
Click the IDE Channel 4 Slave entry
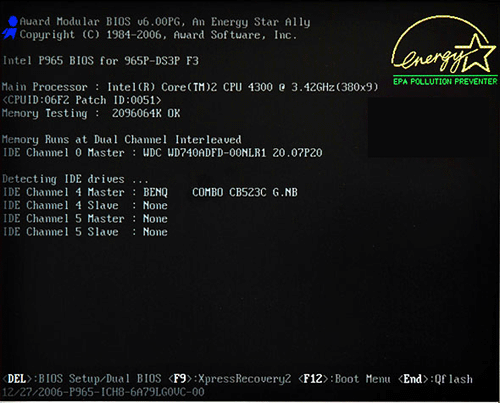click(85, 205)
